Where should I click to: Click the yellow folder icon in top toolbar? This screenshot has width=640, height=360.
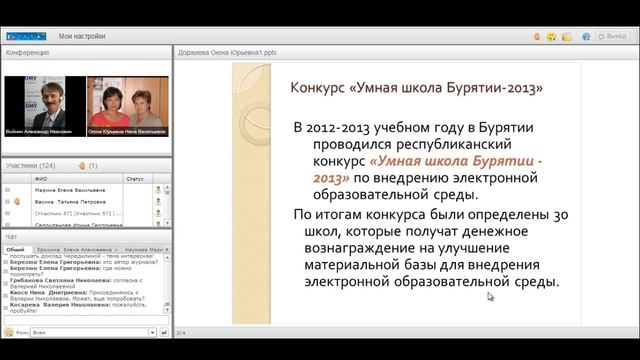[567, 37]
